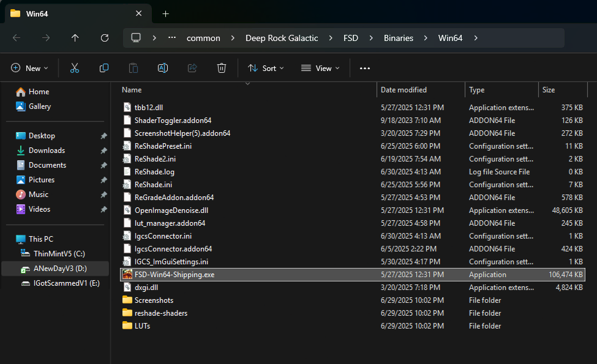
Task: Open the See more ellipsis menu
Action: point(365,68)
